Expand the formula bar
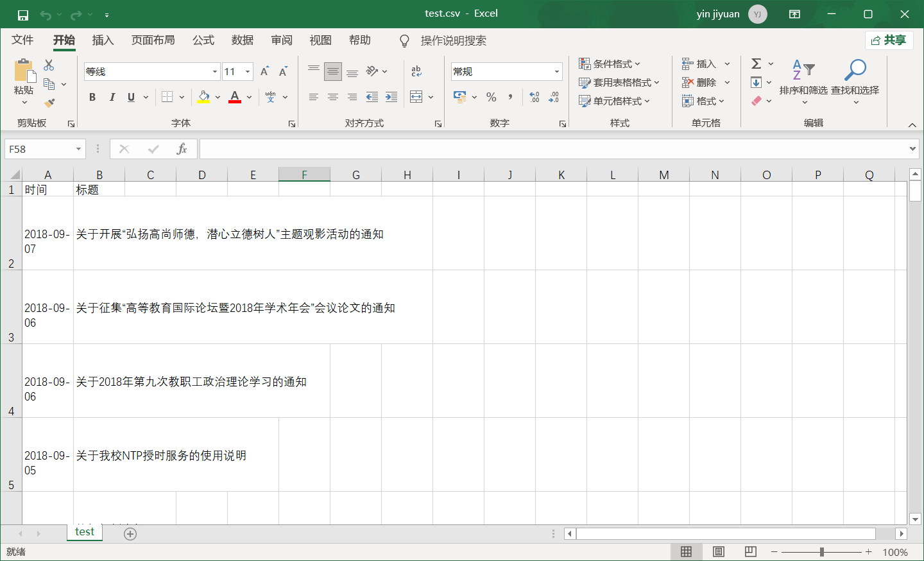 pyautogui.click(x=912, y=149)
